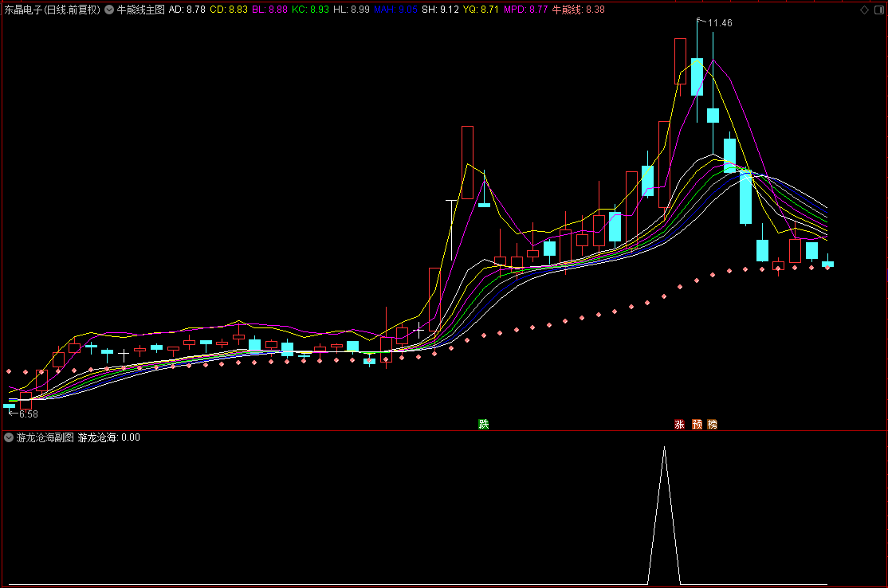
Task: Click the white spike peak in the sub-chart
Action: coord(664,449)
